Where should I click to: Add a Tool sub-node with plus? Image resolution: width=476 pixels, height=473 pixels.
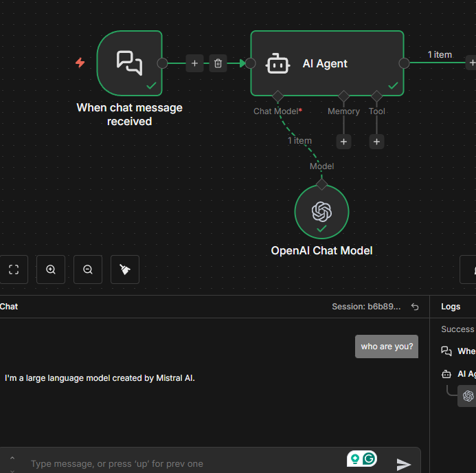click(x=376, y=142)
